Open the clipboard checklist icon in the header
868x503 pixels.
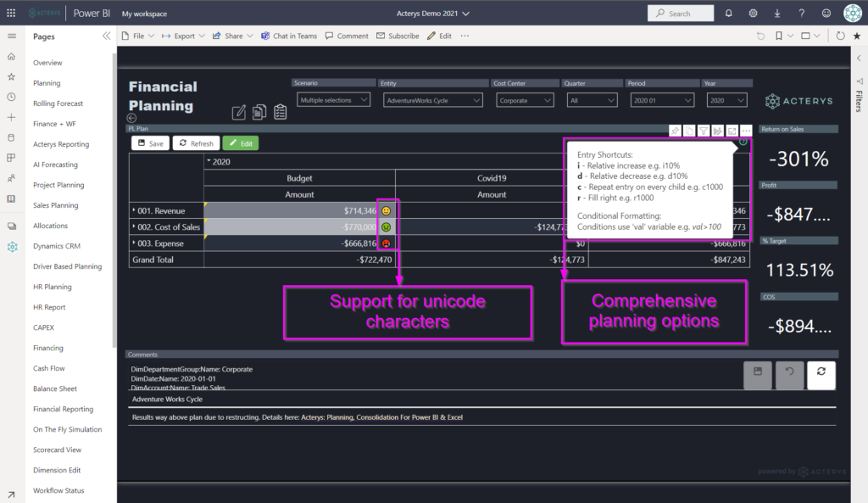click(281, 111)
